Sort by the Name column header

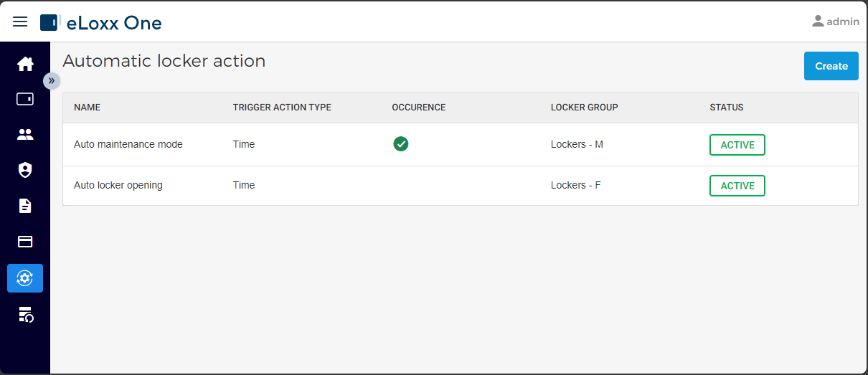(x=88, y=108)
